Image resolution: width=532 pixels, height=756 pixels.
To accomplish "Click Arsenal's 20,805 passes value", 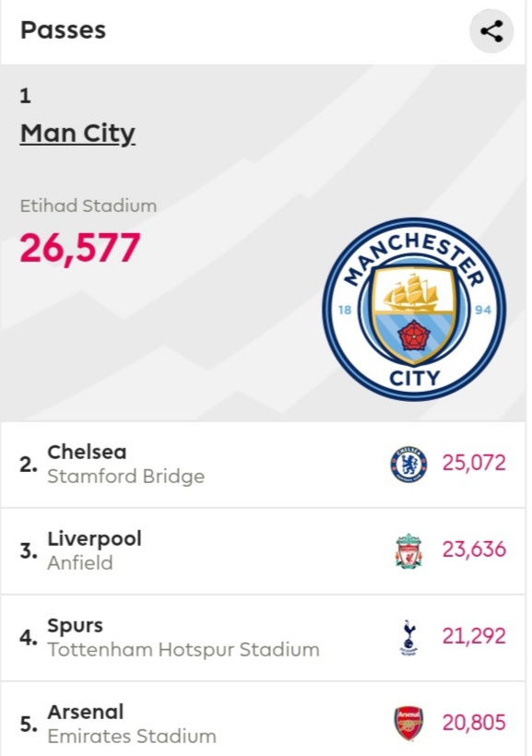I will (x=474, y=723).
